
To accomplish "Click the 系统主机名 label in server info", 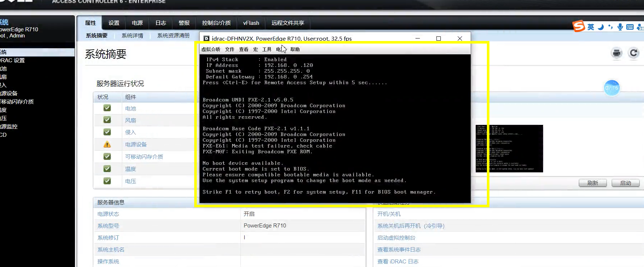I will [111, 249].
